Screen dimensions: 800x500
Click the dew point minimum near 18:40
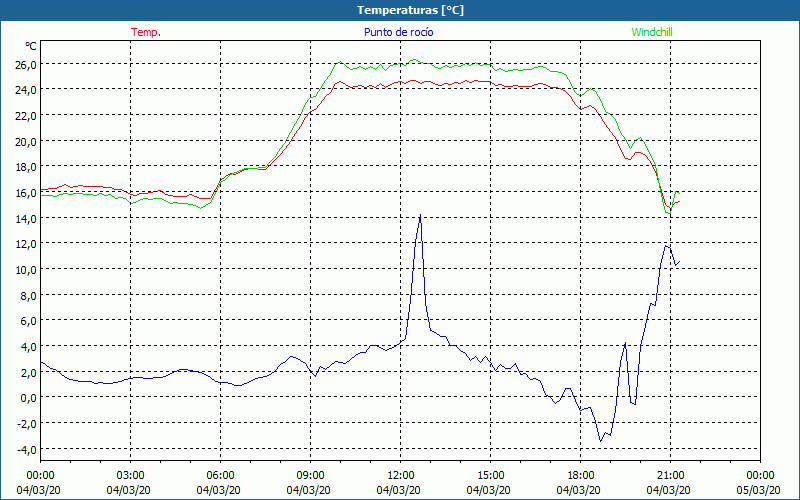pyautogui.click(x=601, y=441)
